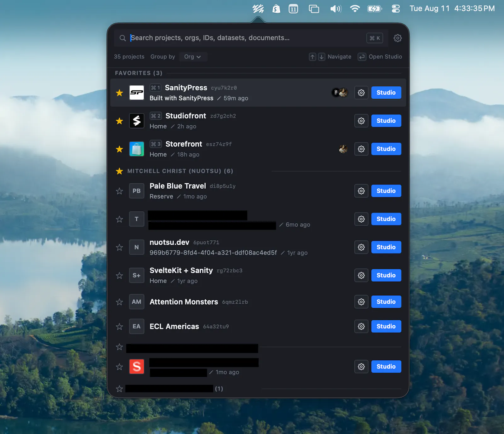Click the ⌘K shortcut badge
This screenshot has height=434, width=504.
[x=375, y=38]
